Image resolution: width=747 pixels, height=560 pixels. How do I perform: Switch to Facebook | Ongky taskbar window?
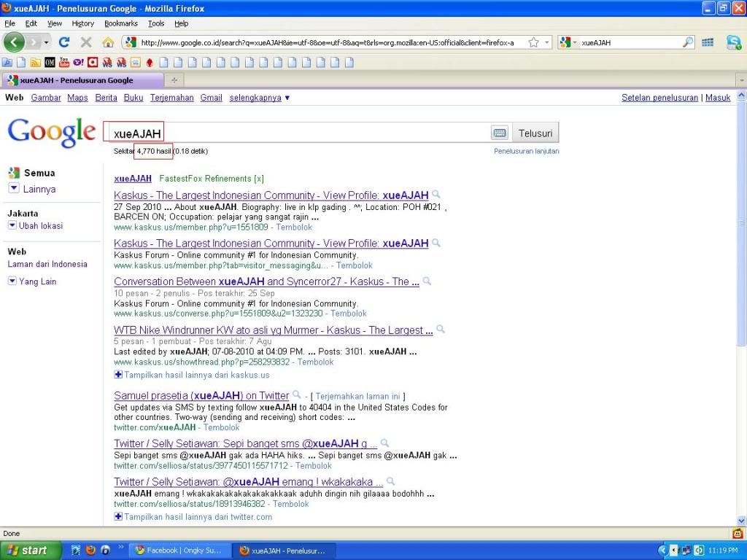(179, 551)
